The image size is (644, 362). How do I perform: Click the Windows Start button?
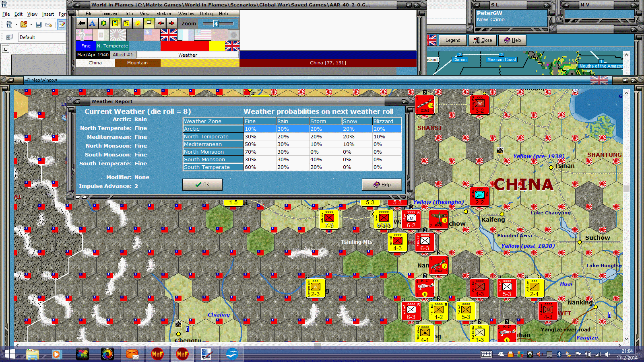pos(9,354)
